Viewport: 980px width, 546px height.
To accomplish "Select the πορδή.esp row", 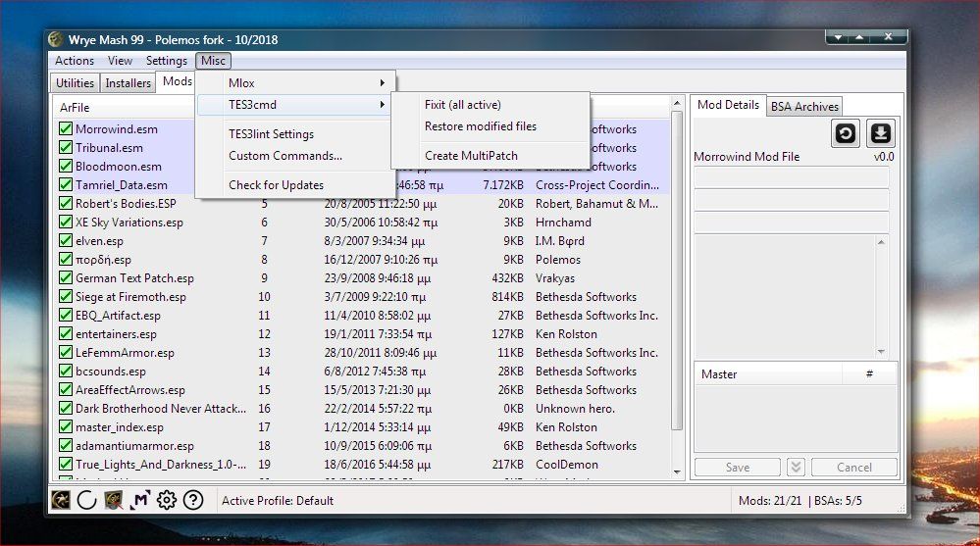I will point(361,259).
